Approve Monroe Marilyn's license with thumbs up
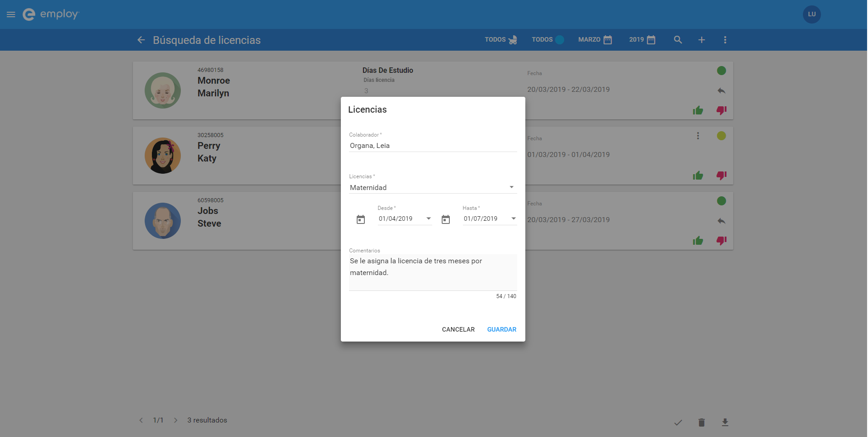 click(x=698, y=110)
